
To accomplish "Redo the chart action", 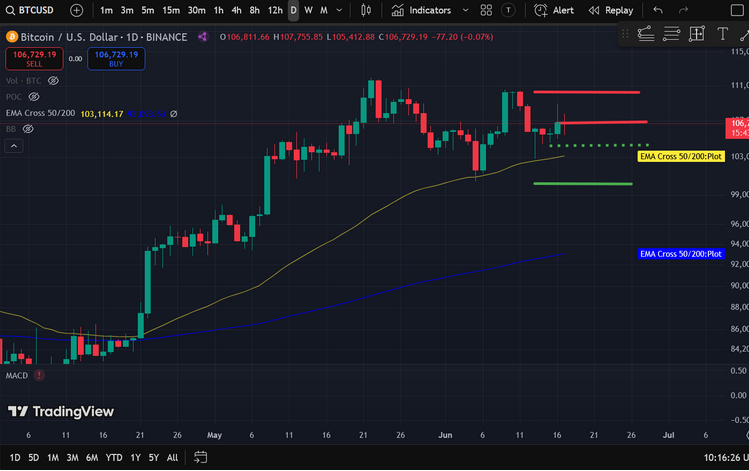I will tap(684, 10).
